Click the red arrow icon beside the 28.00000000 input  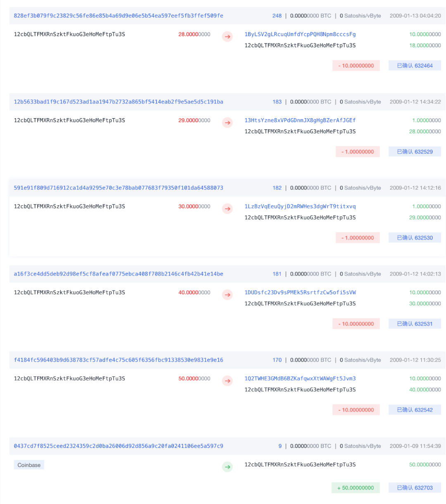(228, 37)
